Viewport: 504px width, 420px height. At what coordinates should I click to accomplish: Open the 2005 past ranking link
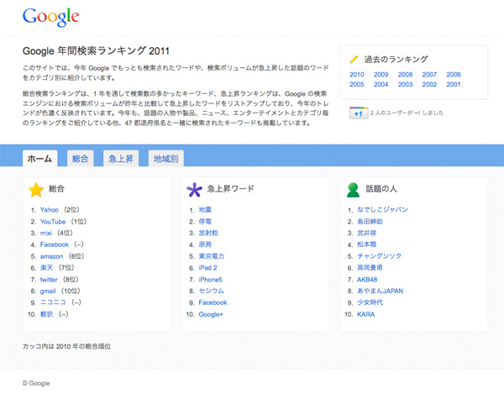[356, 85]
